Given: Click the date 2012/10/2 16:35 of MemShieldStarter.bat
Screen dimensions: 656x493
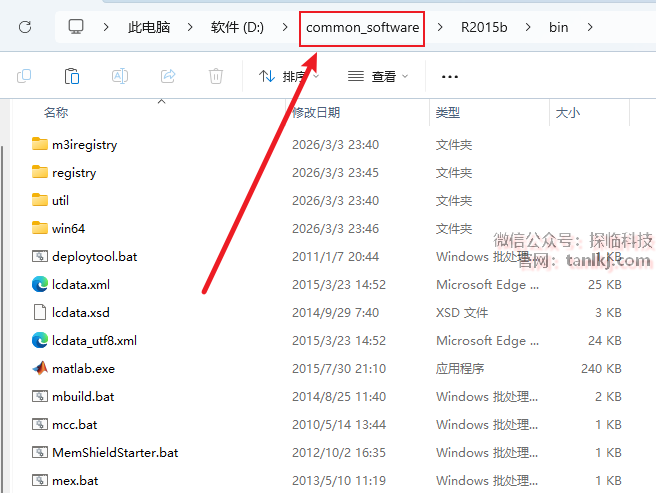Looking at the screenshot, I should pos(339,453).
